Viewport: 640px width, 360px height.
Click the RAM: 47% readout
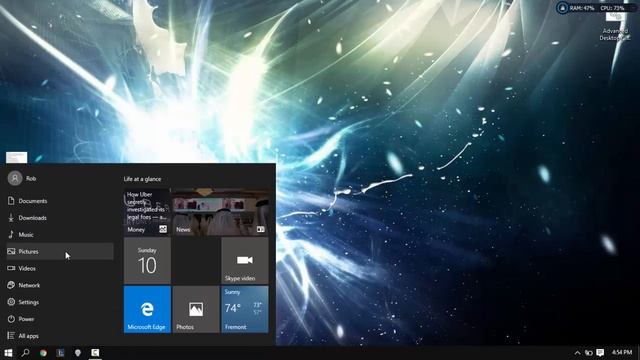(582, 8)
